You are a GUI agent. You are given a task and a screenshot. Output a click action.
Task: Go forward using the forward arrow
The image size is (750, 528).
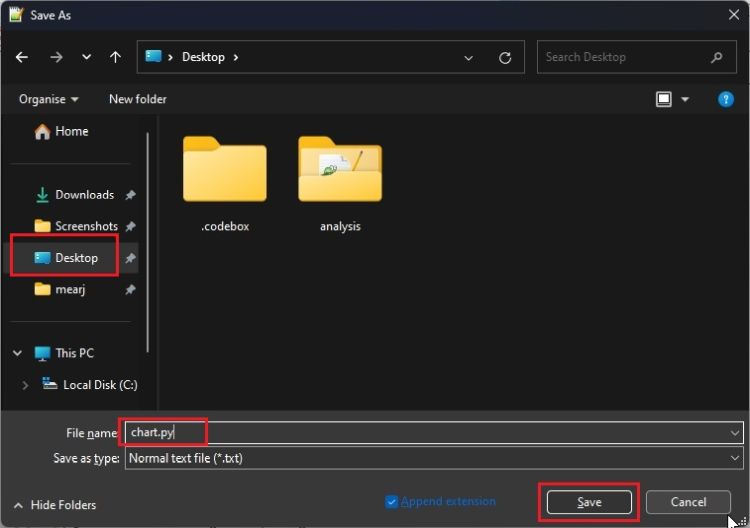[56, 57]
